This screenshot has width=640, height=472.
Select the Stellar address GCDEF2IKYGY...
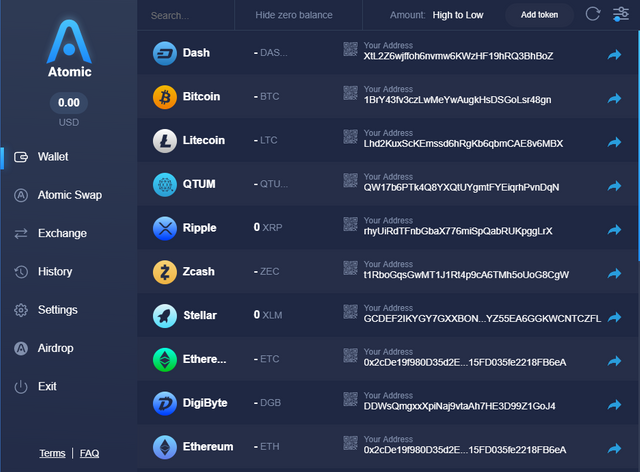482,319
